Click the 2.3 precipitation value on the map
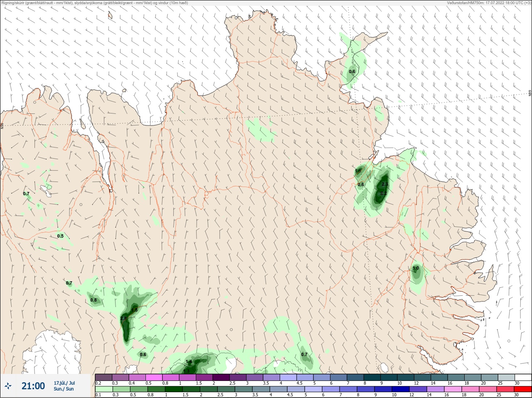This screenshot has width=532, height=398. click(384, 184)
